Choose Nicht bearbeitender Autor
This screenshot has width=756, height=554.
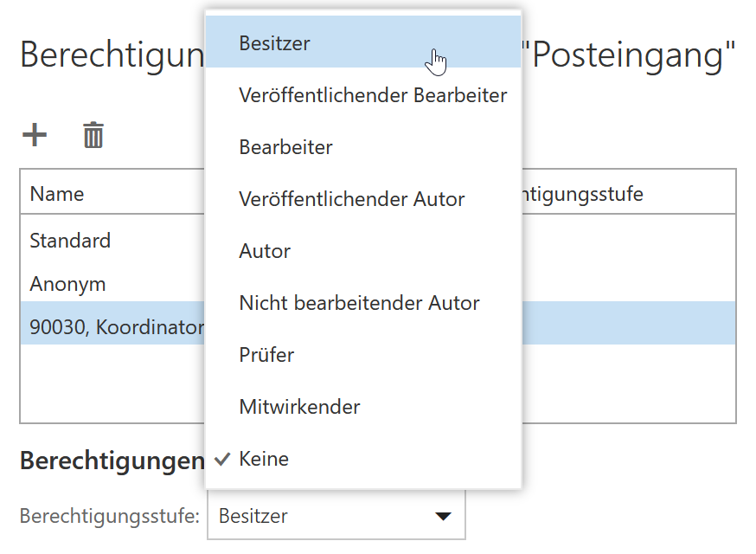coord(363,303)
